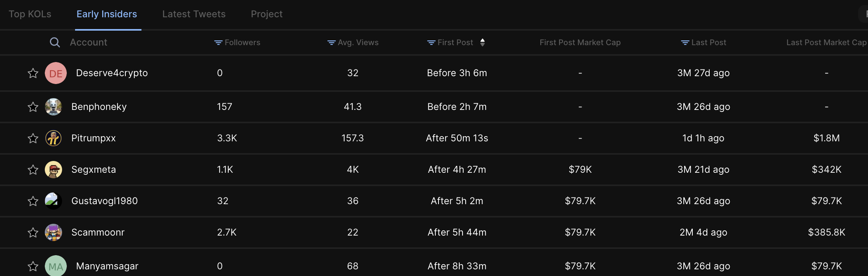Image resolution: width=868 pixels, height=276 pixels.
Task: Click Benphoneky's profile avatar
Action: (53, 107)
